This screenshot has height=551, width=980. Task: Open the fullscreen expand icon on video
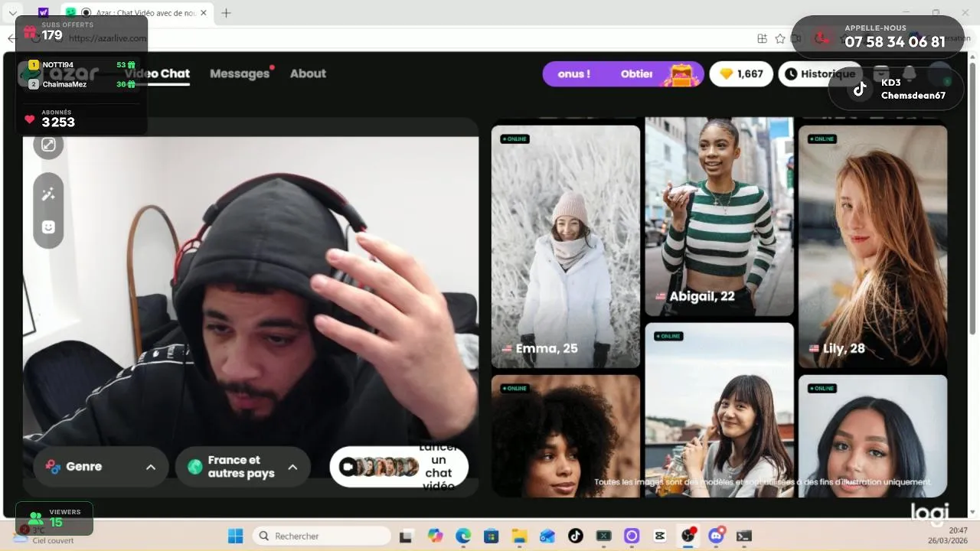point(48,145)
